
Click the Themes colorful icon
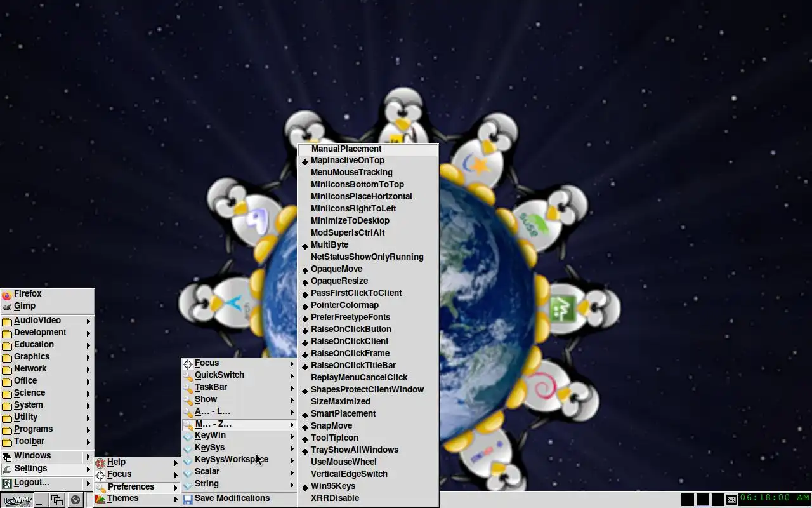(x=100, y=499)
